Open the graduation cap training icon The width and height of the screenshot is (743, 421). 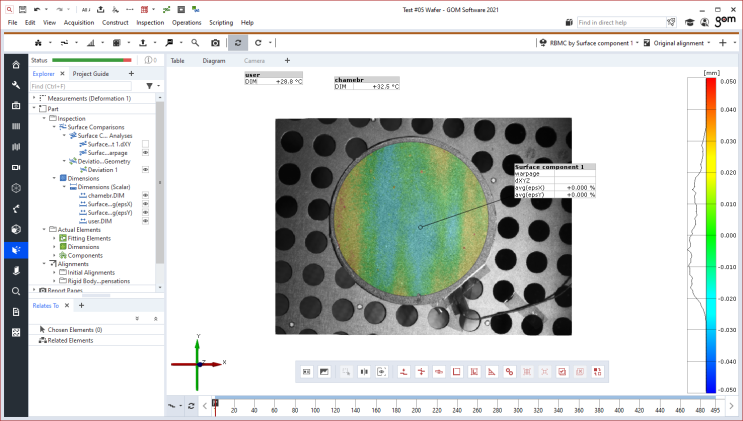690,22
